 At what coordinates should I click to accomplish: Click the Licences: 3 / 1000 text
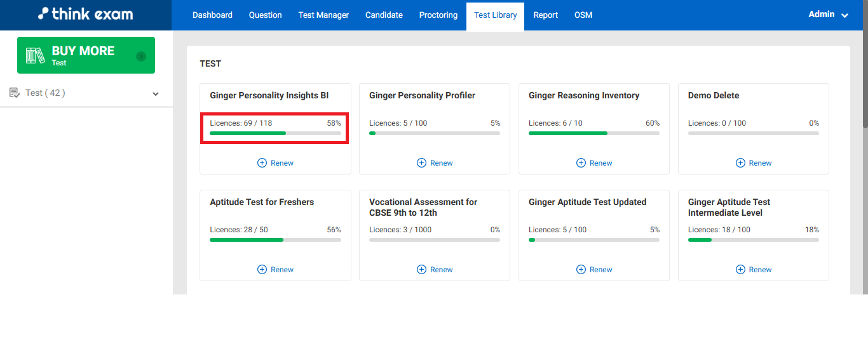click(x=400, y=230)
